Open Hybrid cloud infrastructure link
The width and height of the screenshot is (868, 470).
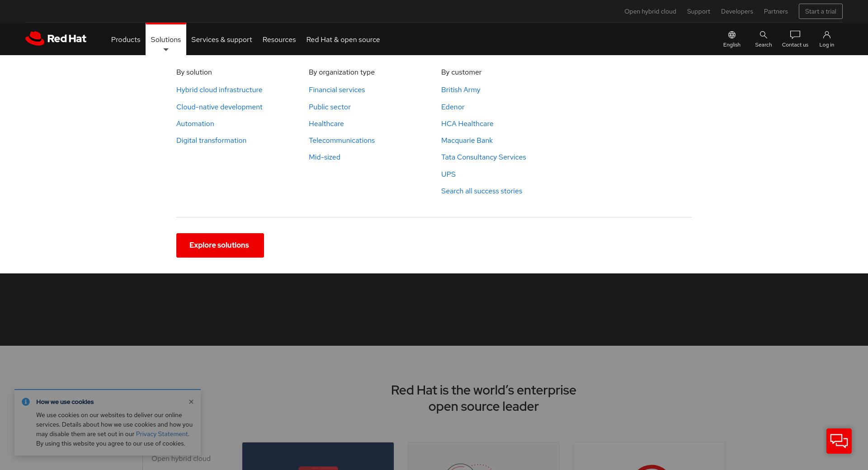[x=219, y=90]
